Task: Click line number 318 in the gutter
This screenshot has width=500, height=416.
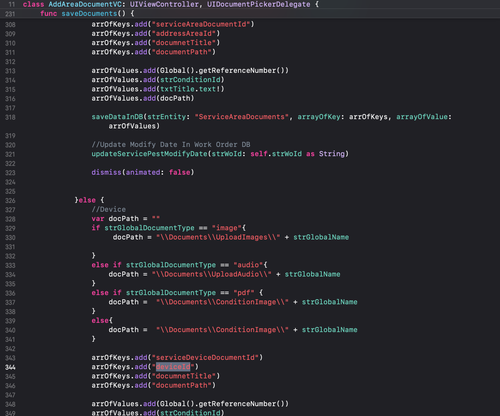Action: (x=10, y=117)
